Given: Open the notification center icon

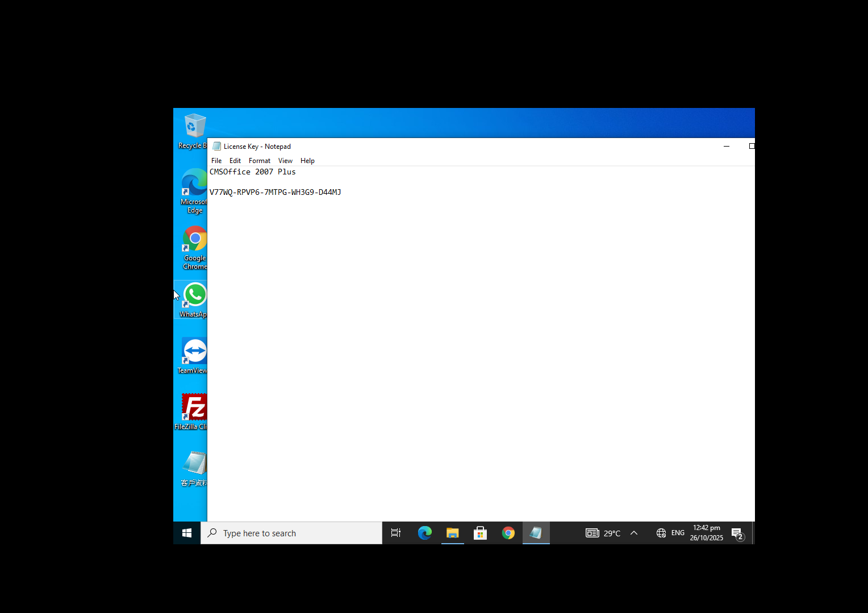Looking at the screenshot, I should tap(737, 533).
